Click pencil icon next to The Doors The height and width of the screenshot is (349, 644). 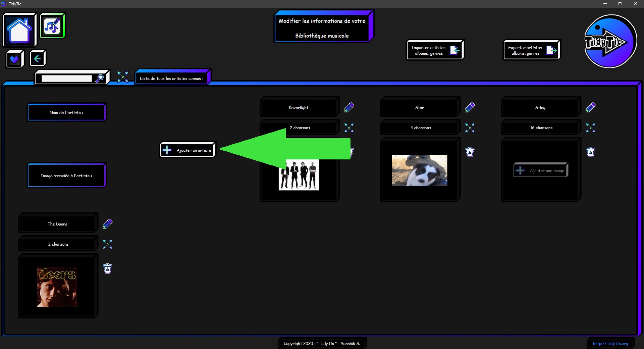107,224
